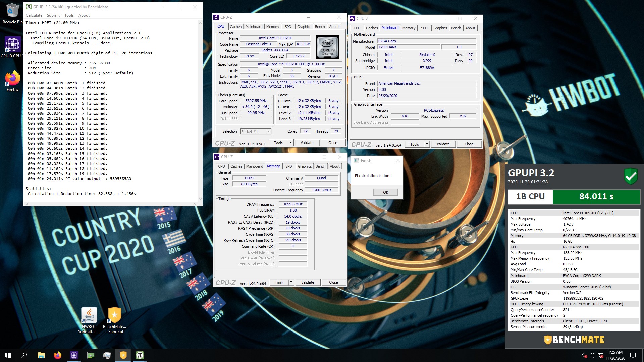Select SPD tab in CPU-Z Memory window

(x=288, y=166)
